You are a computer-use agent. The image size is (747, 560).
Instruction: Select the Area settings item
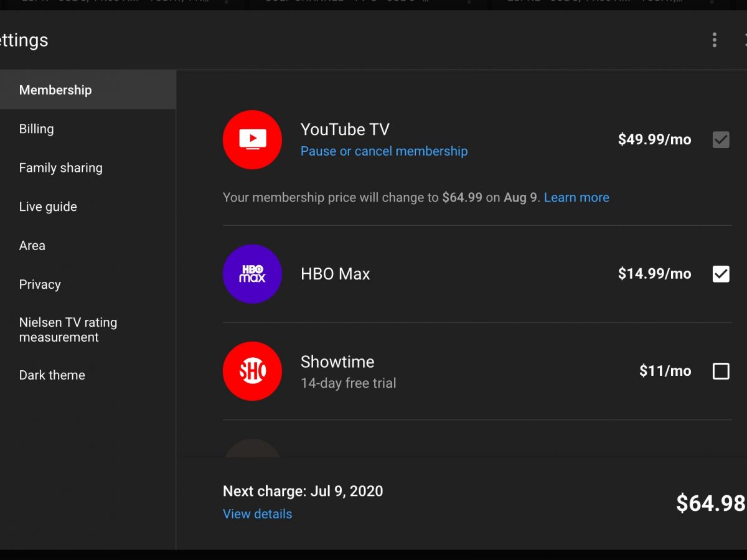[x=32, y=246]
